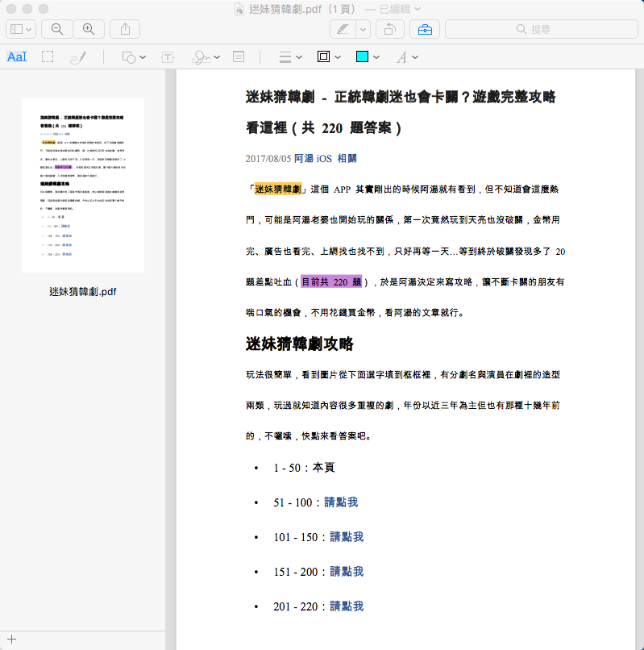
Task: Click the zoom in magnifier button
Action: pos(89,29)
